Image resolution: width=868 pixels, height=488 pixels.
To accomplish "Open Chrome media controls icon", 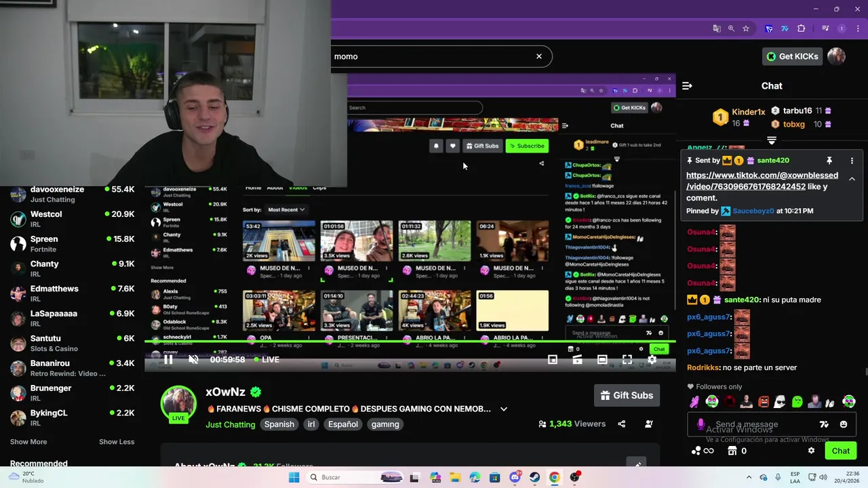I will tap(825, 28).
